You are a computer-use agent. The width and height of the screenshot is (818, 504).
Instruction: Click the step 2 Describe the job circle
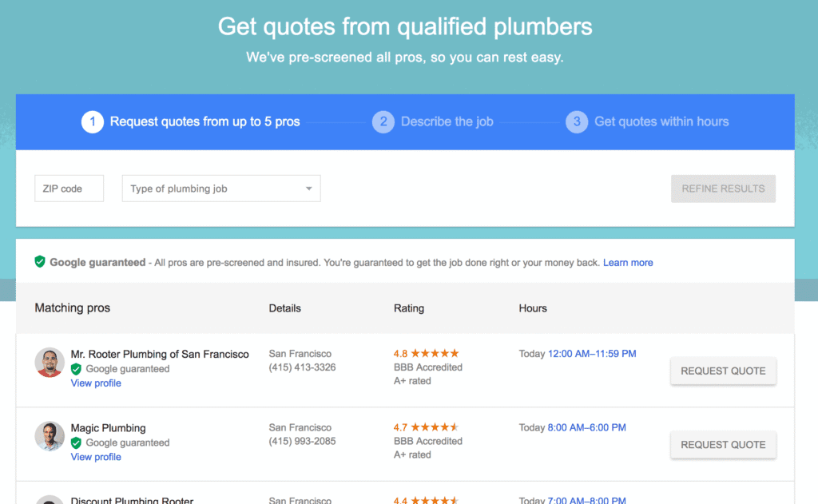[384, 121]
